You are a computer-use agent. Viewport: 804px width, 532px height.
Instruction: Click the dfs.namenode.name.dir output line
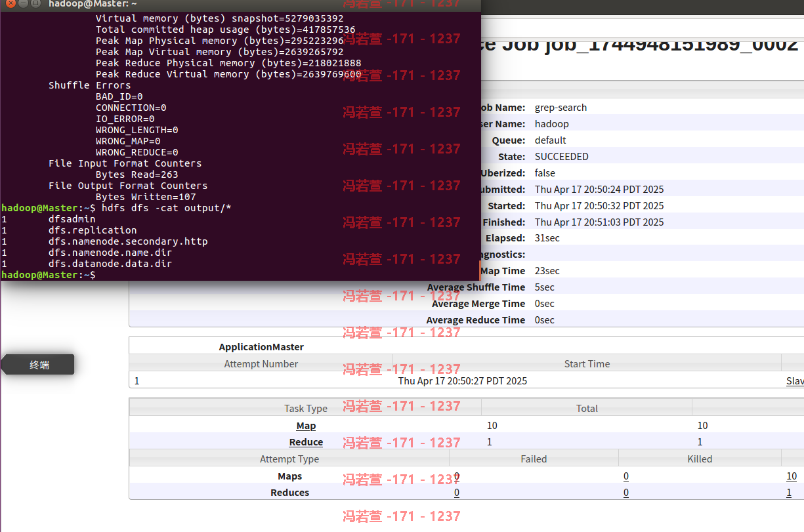point(110,253)
